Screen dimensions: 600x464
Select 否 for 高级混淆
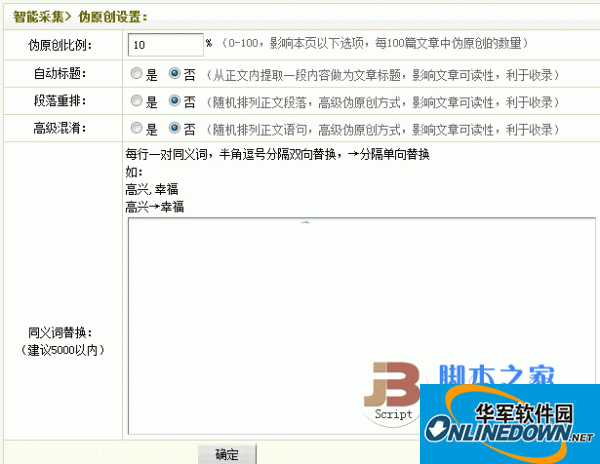[174, 128]
